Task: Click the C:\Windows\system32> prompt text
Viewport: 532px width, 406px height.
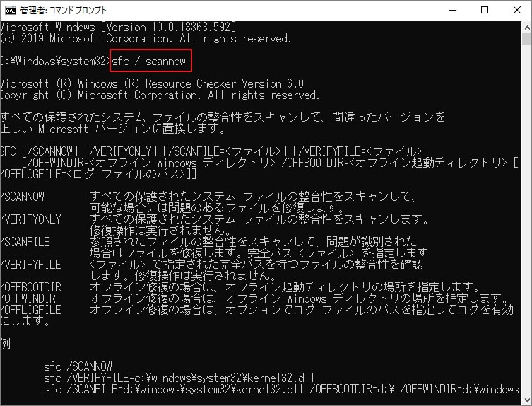Action: click(55, 62)
